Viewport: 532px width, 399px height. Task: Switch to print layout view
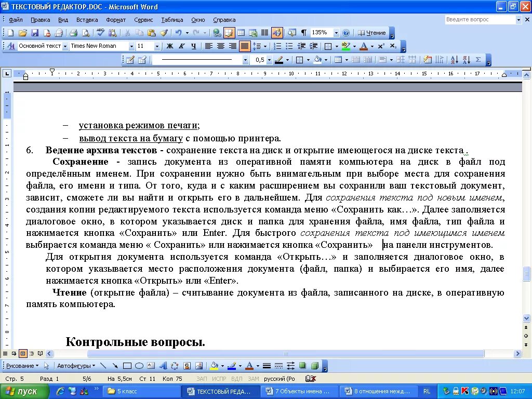tap(23, 353)
